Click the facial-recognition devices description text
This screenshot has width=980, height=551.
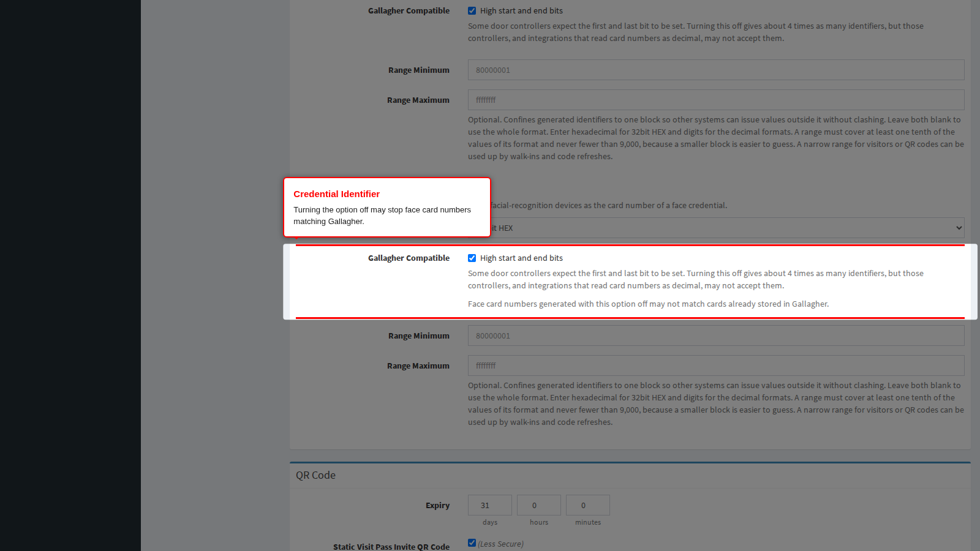click(609, 206)
